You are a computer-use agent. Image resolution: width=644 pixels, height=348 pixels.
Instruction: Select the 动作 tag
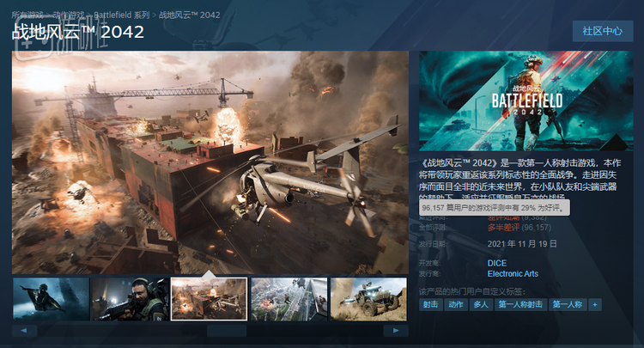455,304
